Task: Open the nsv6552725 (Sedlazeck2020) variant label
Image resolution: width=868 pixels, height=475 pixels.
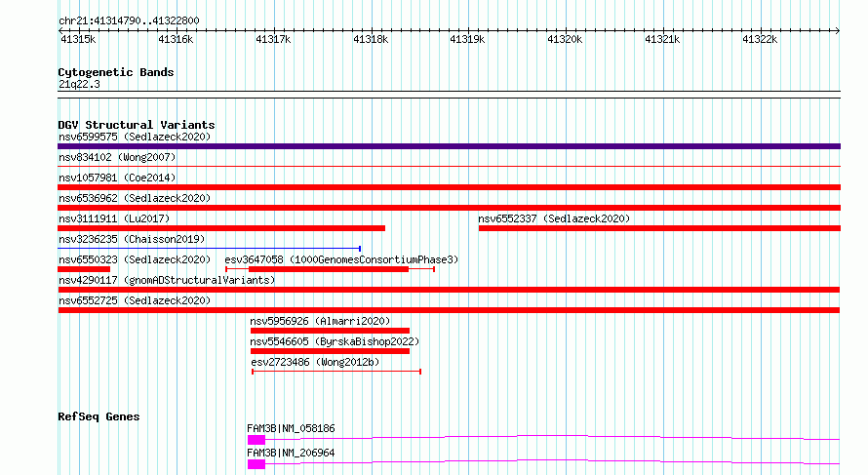Action: 135,300
